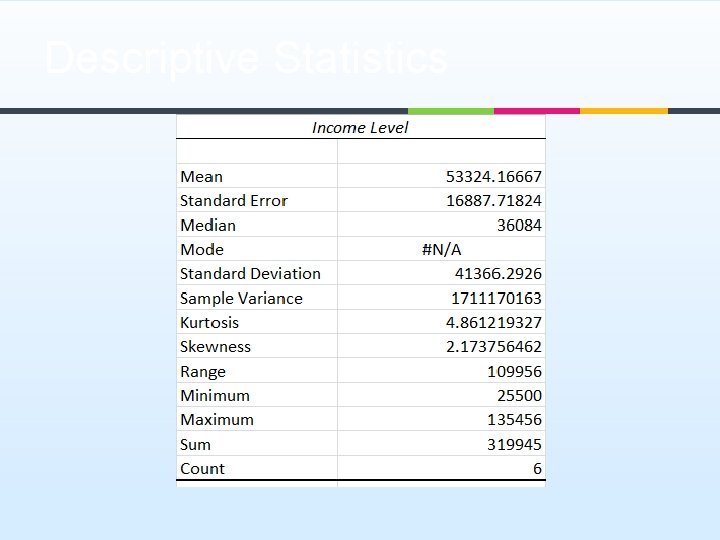The height and width of the screenshot is (540, 720).
Task: Click the Mean row label
Action: pyautogui.click(x=202, y=177)
